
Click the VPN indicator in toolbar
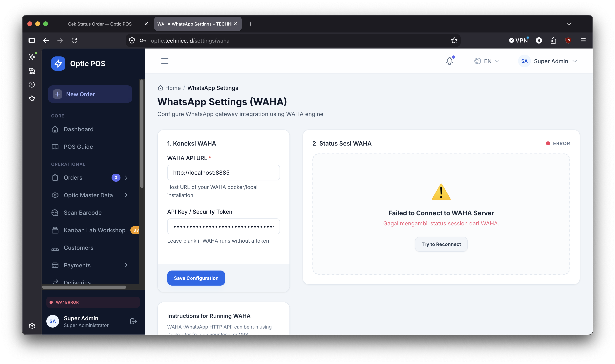pyautogui.click(x=518, y=40)
